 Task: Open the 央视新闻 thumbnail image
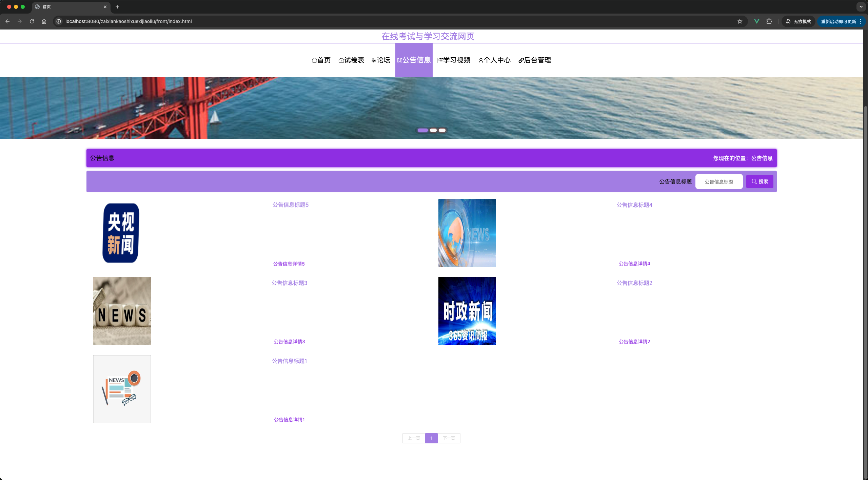coord(121,233)
